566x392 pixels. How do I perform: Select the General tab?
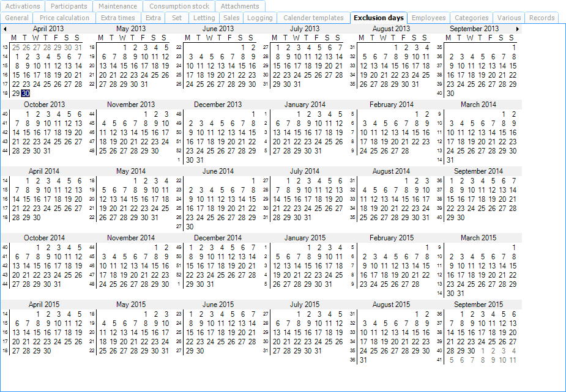(x=17, y=18)
